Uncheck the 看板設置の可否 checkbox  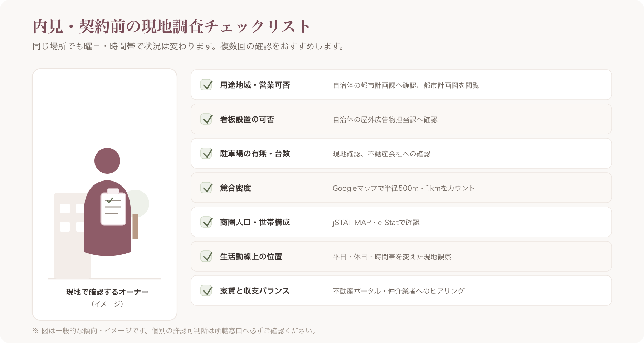206,119
